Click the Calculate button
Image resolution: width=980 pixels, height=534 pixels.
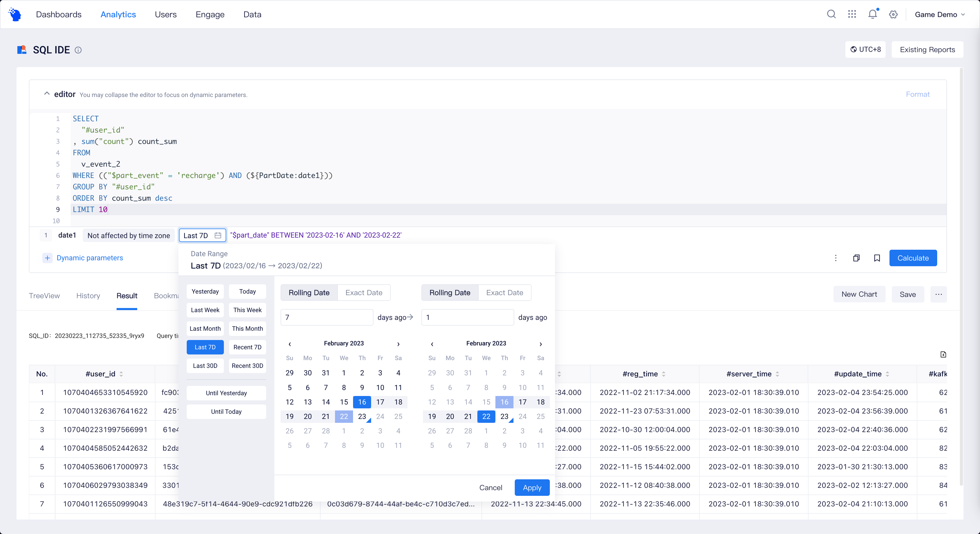pyautogui.click(x=913, y=258)
